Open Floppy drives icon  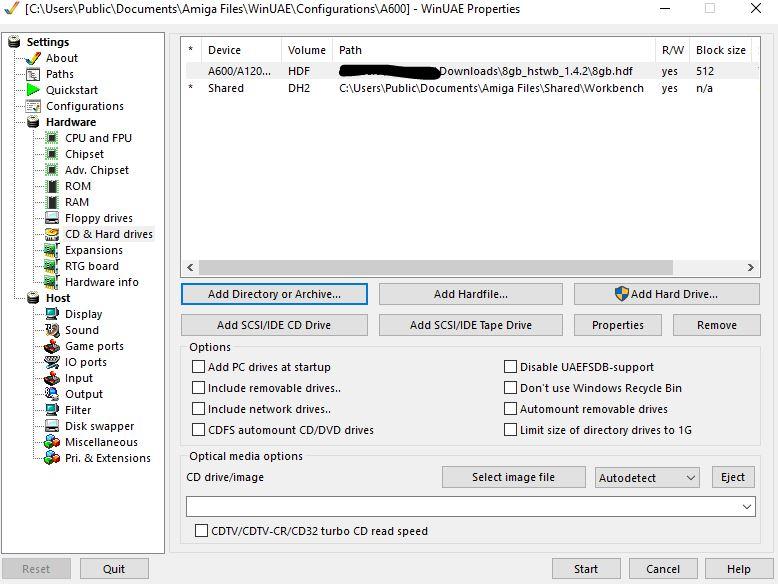[52, 218]
